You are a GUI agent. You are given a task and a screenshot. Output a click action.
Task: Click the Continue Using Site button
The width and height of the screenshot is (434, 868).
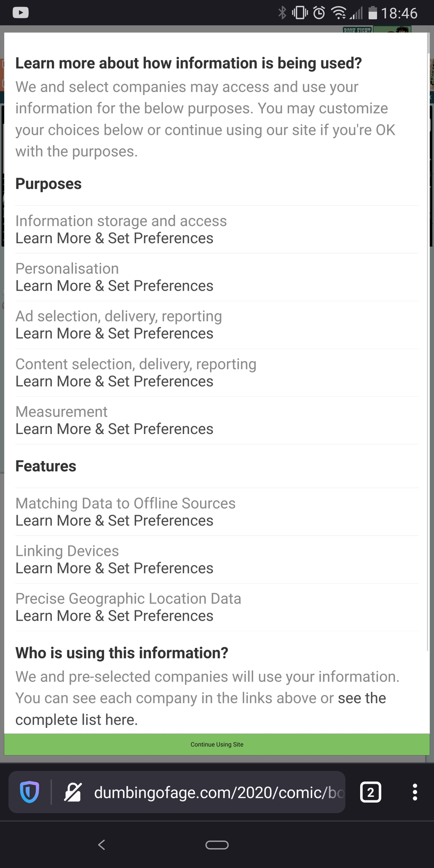[217, 744]
